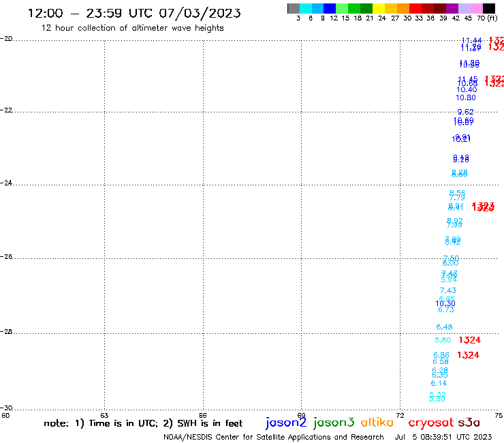Click latitude axis label '-24'
Screen dimensions: 504x443
click(x=6, y=183)
